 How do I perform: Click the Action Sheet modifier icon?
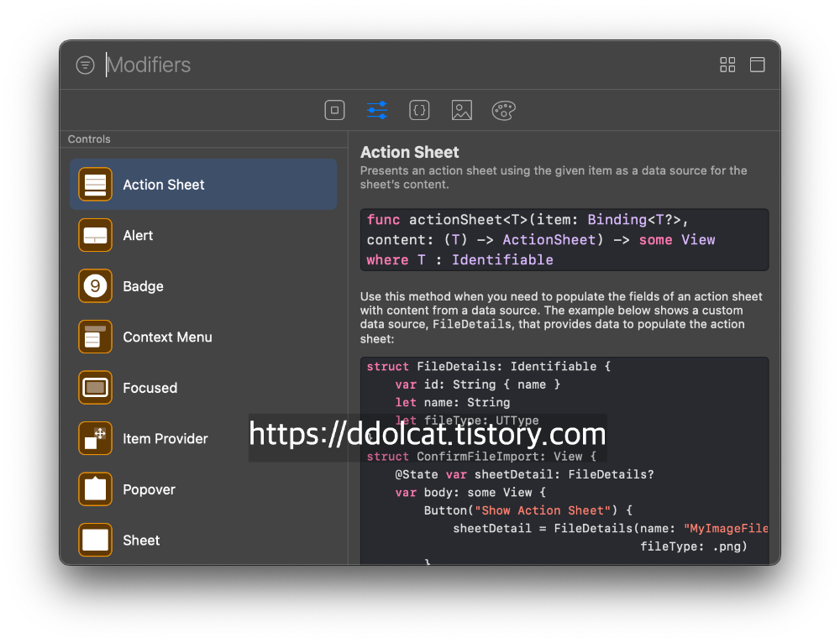point(96,185)
